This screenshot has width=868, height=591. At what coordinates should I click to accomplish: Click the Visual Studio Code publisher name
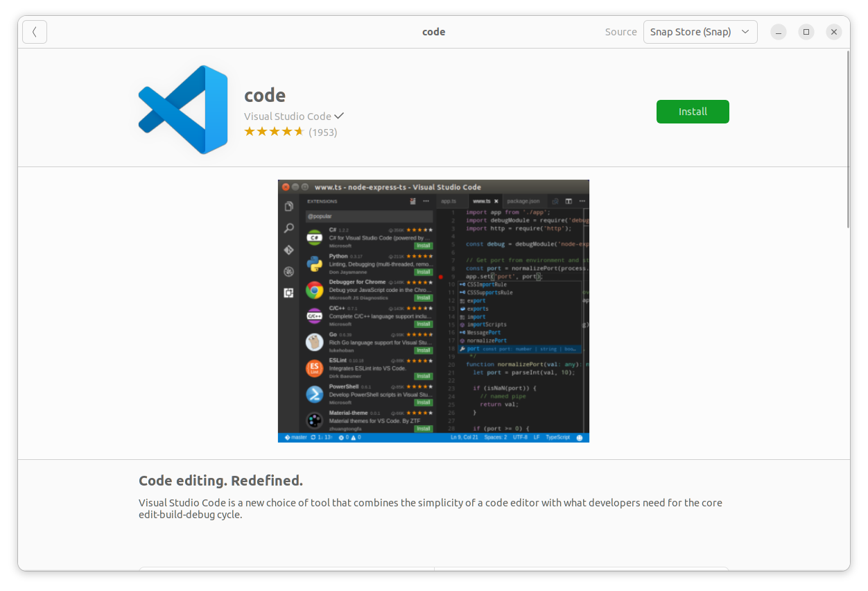pyautogui.click(x=287, y=116)
